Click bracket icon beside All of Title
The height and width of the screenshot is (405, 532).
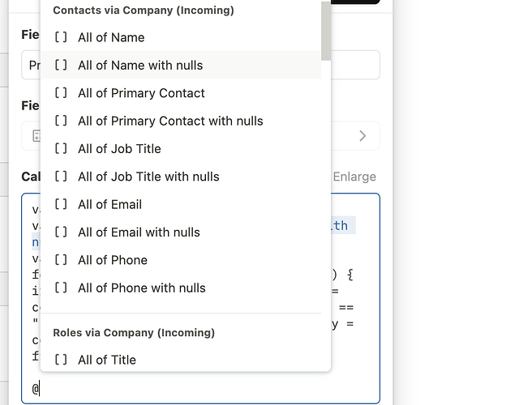pyautogui.click(x=61, y=360)
